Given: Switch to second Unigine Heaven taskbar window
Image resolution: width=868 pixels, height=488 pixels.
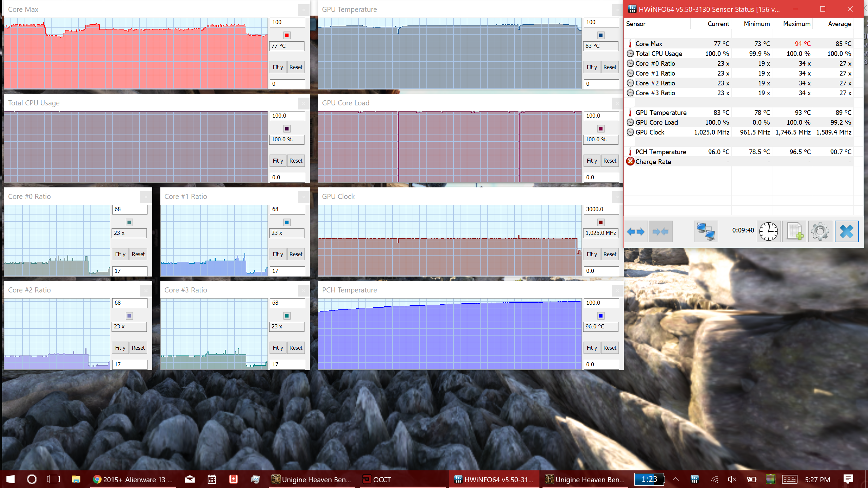Looking at the screenshot, I should click(x=585, y=479).
